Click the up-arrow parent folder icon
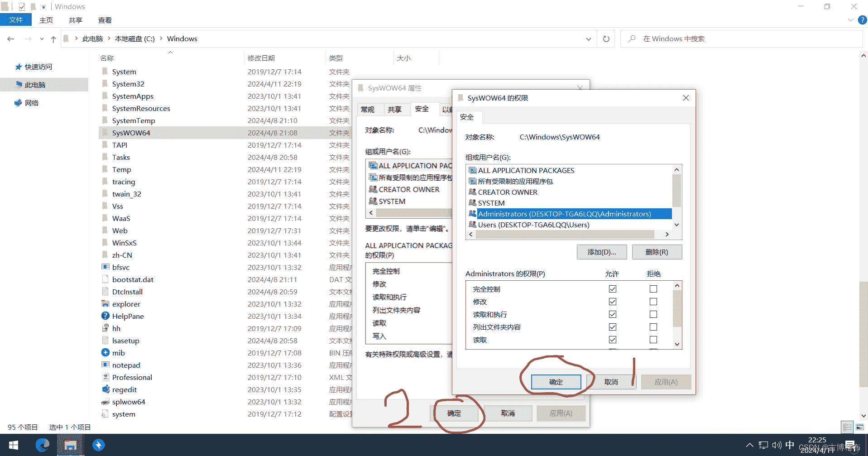This screenshot has width=868, height=456. click(x=53, y=39)
